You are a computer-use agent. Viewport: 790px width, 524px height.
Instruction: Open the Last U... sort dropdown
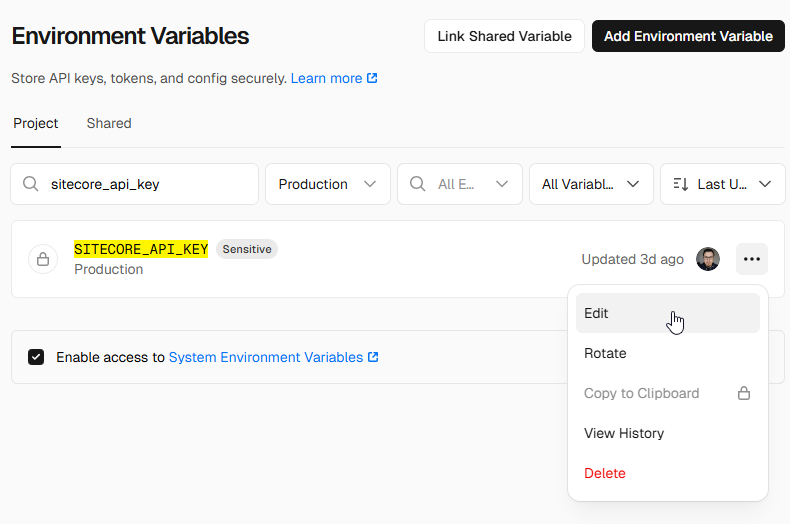[x=722, y=184]
